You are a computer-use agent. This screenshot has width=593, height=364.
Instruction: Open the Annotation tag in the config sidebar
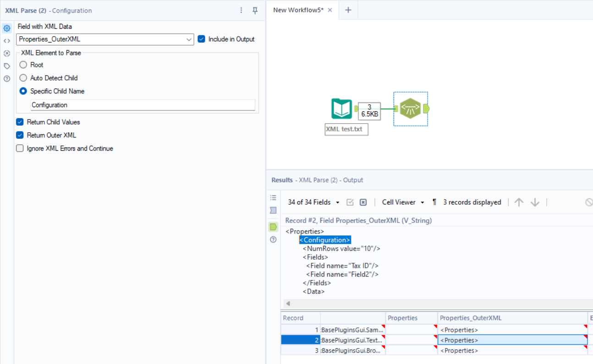pos(7,66)
